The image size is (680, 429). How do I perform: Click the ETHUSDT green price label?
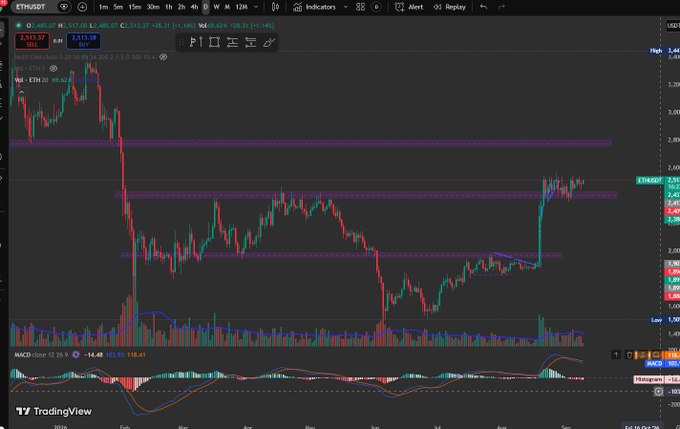tap(650, 180)
